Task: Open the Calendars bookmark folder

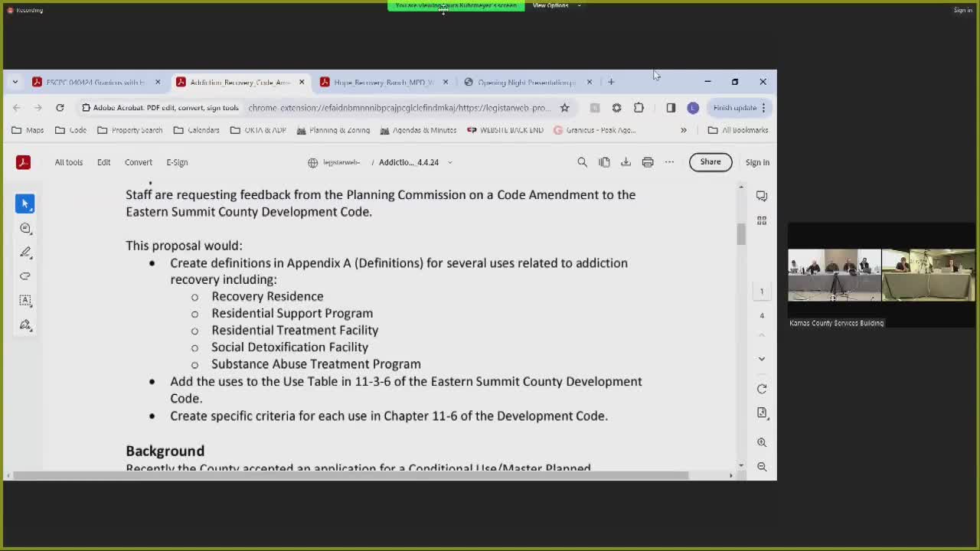Action: (x=196, y=130)
